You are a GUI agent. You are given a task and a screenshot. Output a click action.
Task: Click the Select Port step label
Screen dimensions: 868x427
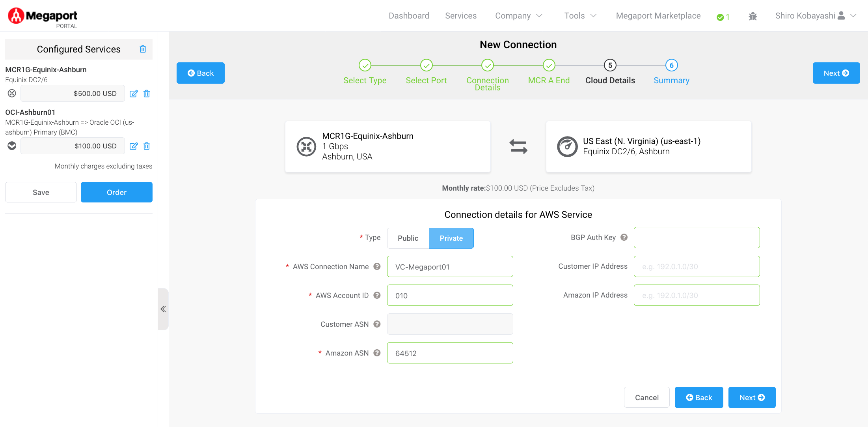[x=426, y=81]
